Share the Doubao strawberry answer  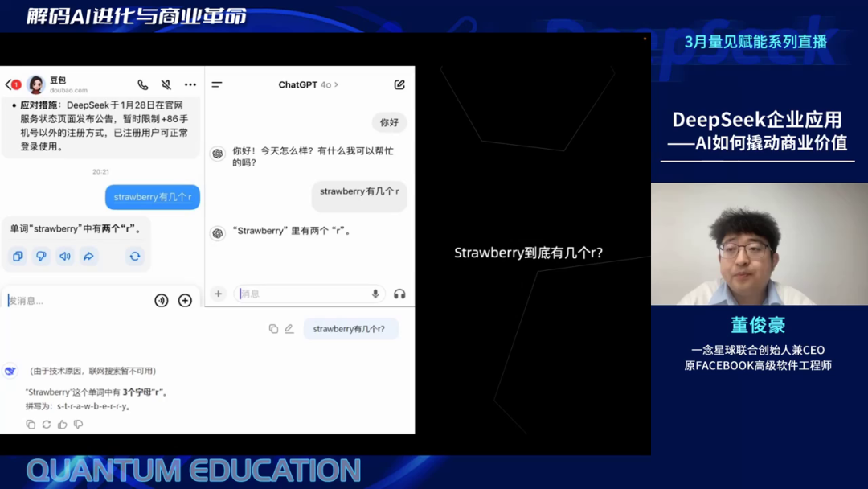(x=88, y=256)
